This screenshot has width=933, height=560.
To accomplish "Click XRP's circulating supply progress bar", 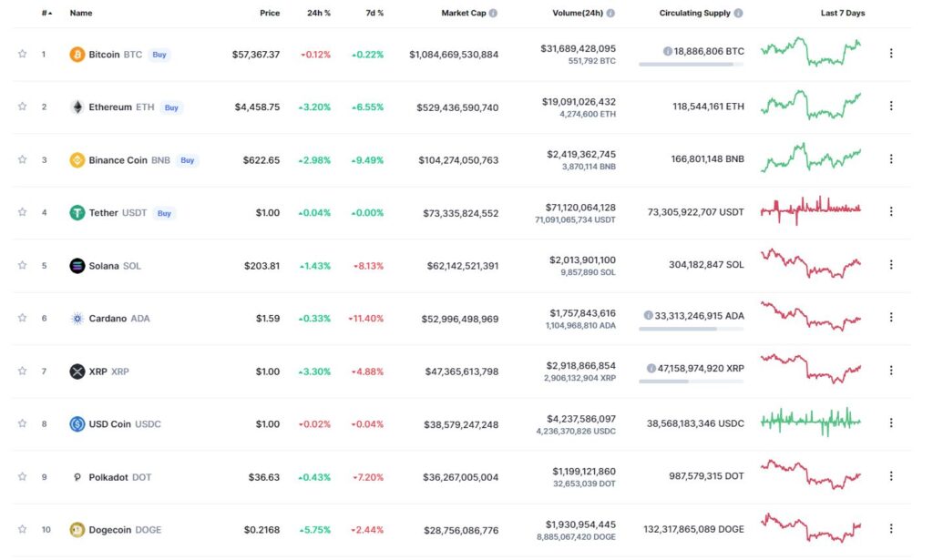I will 692,381.
